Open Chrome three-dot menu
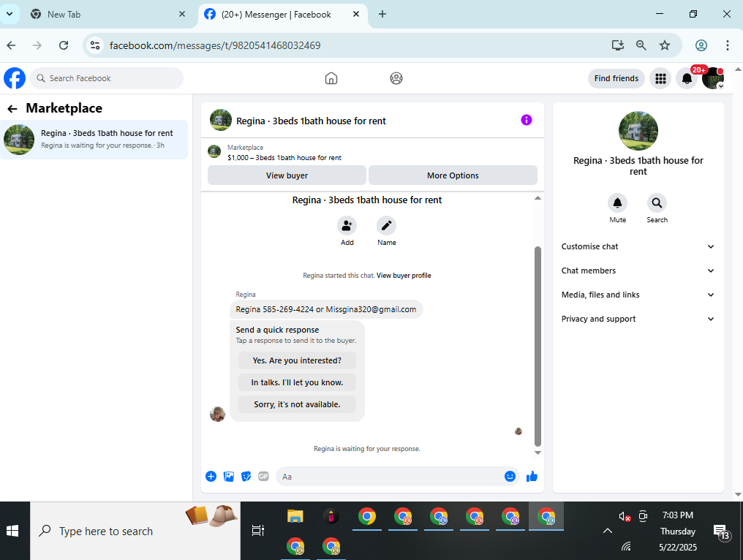This screenshot has height=560, width=743. [x=727, y=45]
